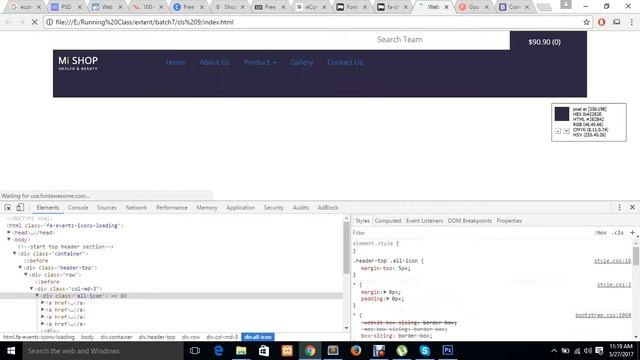Bookmark this page with the star icon
The height and width of the screenshot is (360, 640).
(x=587, y=22)
